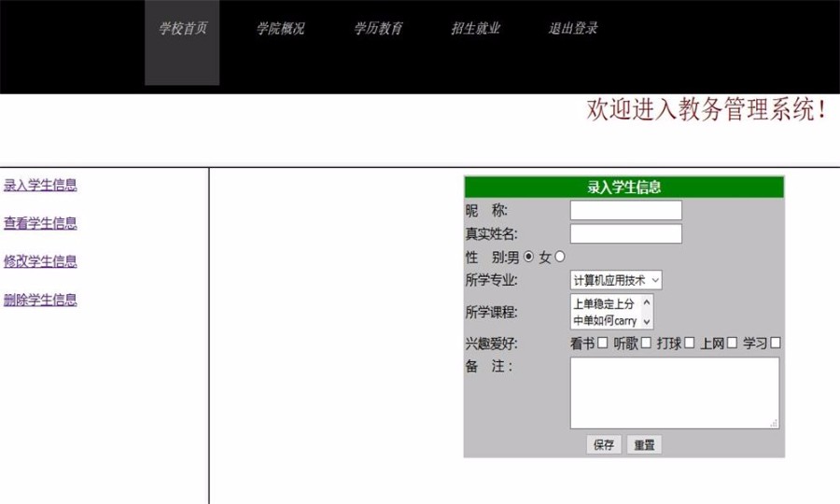Select 中单如何carry in the course list

604,321
